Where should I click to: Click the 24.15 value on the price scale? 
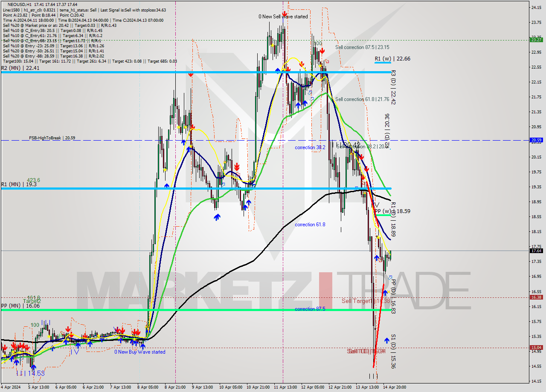tap(536, 7)
